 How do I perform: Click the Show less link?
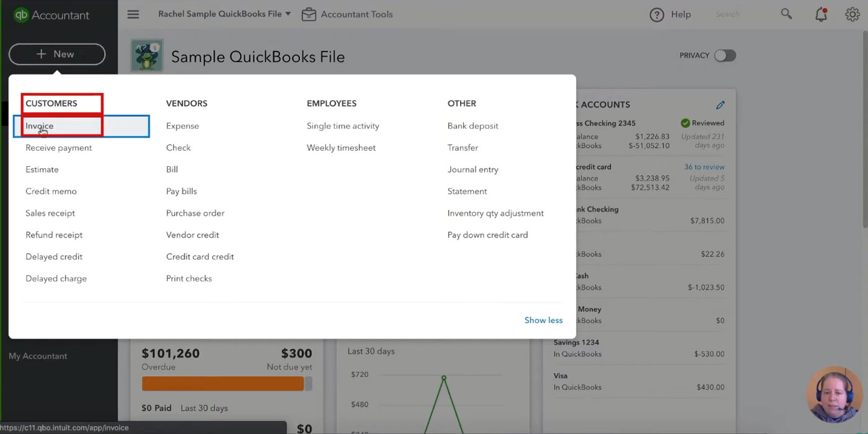[x=544, y=320]
